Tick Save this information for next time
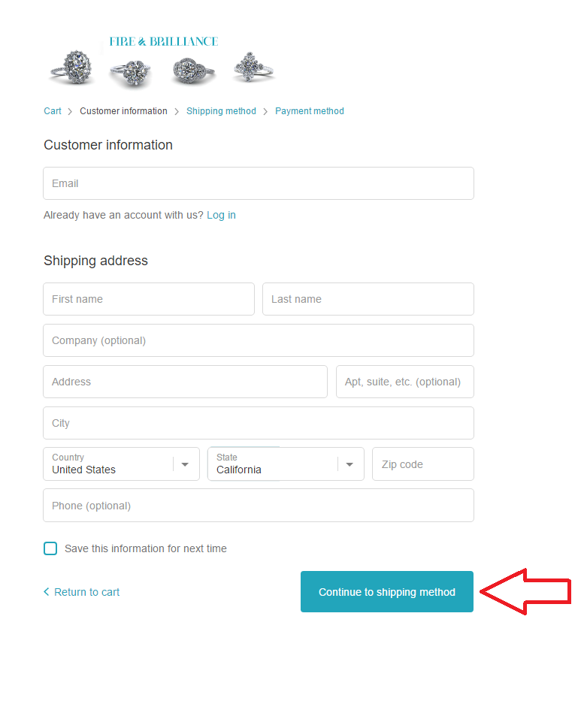Screen dimensions: 584x728 tap(50, 548)
